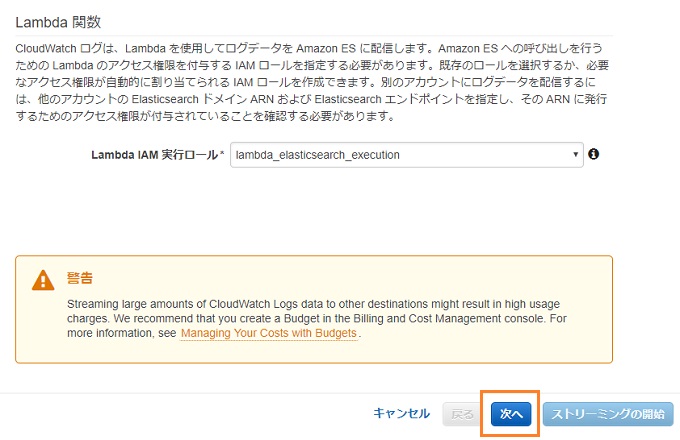Expand the Lambda IAM role dropdown arrow

[x=575, y=154]
